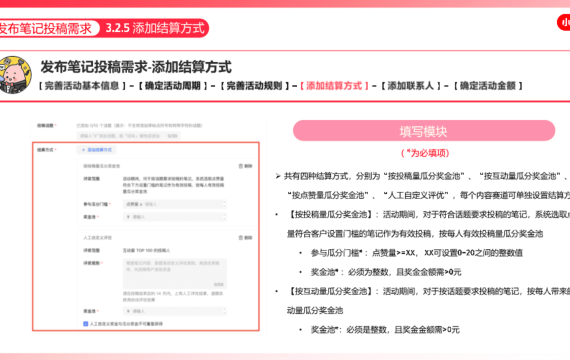Click the cartoon mascot avatar beside the title
The height and width of the screenshot is (360, 570).
15,75
